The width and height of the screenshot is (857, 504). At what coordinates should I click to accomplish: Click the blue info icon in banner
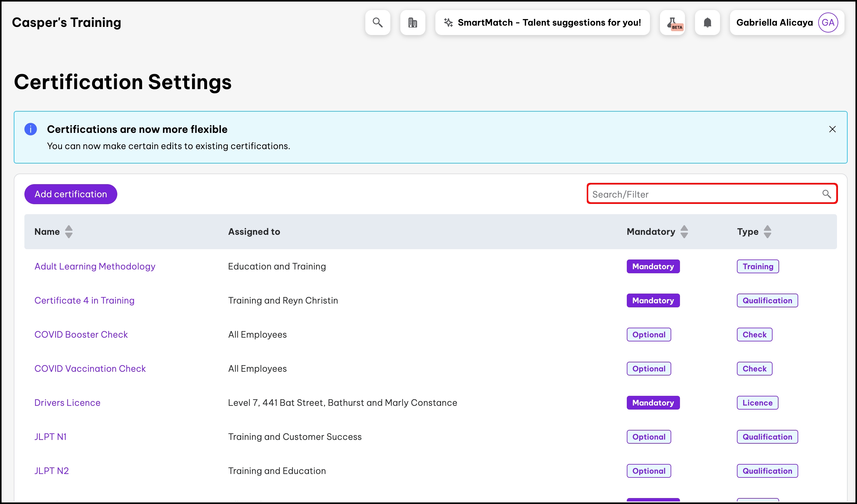coord(31,129)
